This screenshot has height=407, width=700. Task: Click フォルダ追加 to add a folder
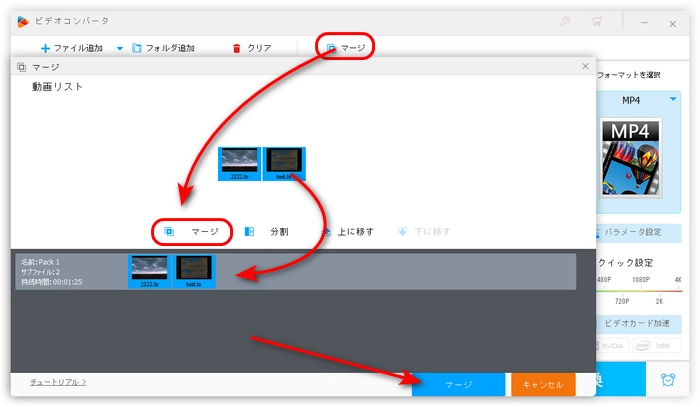(163, 48)
